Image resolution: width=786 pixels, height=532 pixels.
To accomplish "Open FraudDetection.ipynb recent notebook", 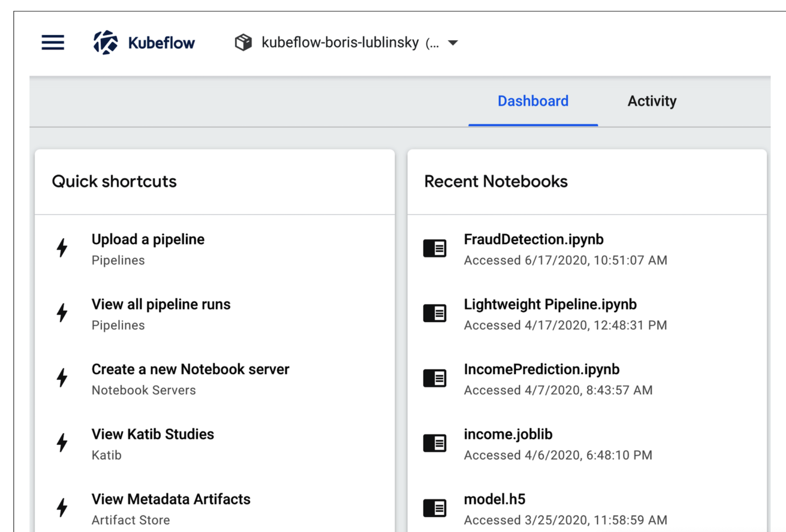I will pos(534,240).
